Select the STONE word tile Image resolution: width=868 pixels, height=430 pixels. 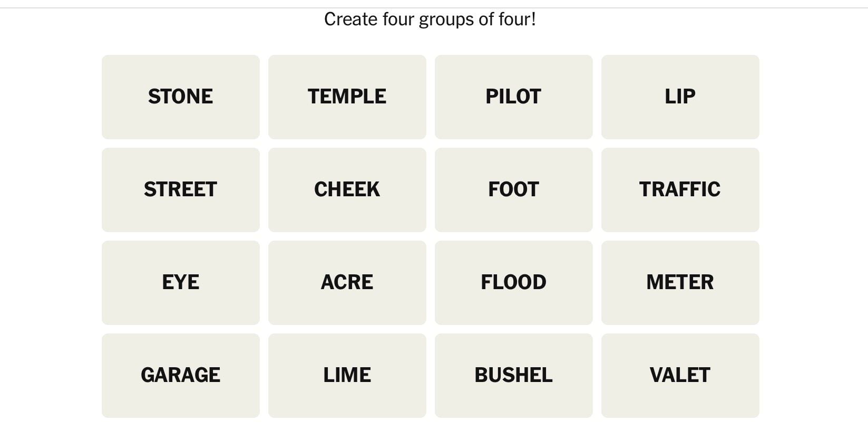click(180, 97)
